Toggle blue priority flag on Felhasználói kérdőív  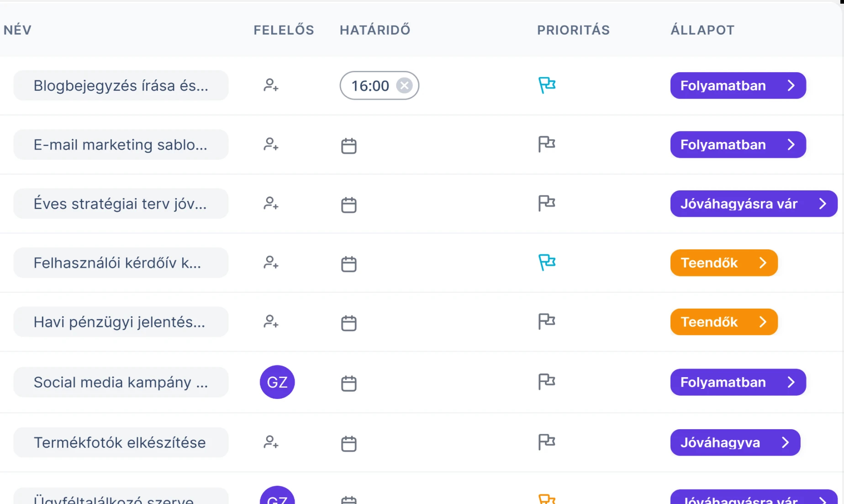pyautogui.click(x=547, y=262)
